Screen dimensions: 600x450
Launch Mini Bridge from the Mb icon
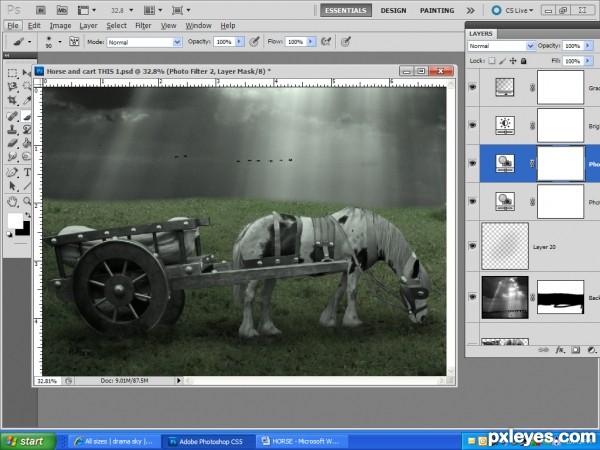click(x=62, y=10)
